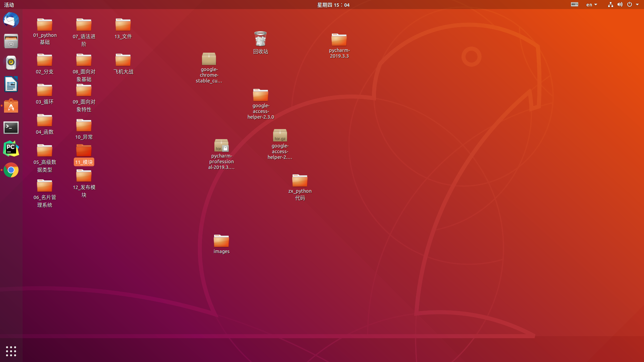
Task: Launch the Terminal from the dock
Action: point(11,127)
